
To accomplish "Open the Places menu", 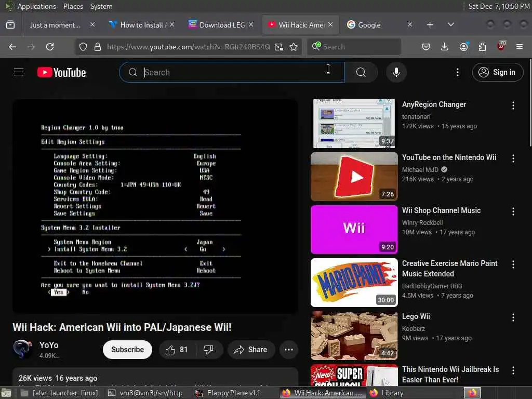I will click(73, 6).
